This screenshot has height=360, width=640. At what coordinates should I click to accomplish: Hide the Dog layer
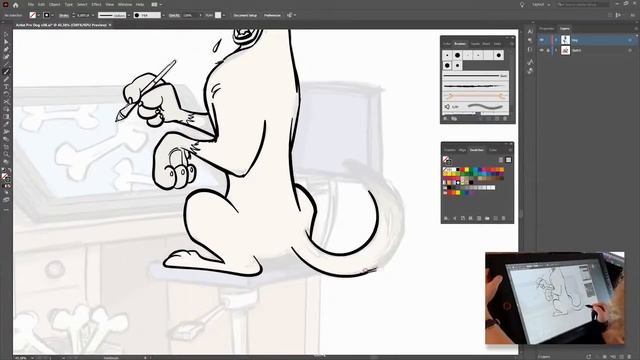click(542, 40)
